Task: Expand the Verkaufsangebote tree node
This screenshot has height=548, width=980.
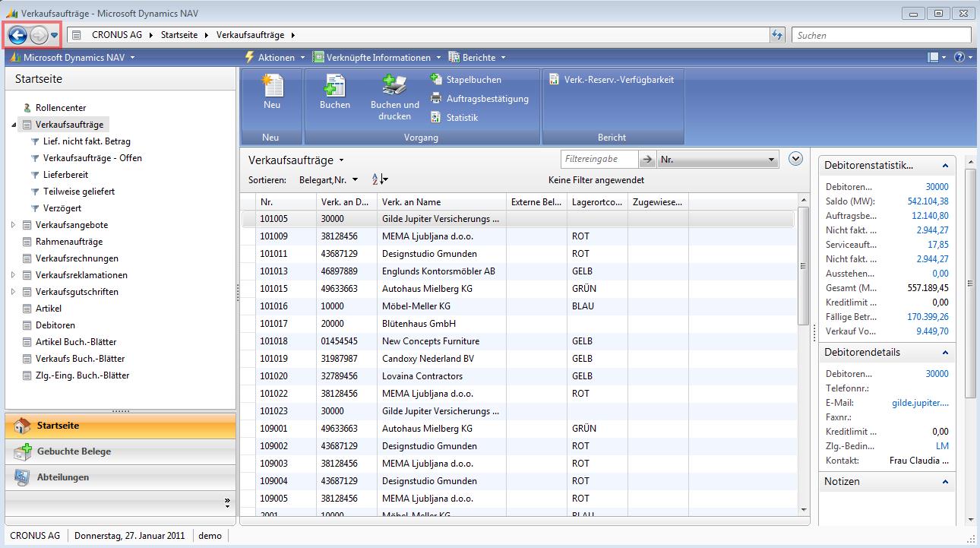Action: point(13,225)
